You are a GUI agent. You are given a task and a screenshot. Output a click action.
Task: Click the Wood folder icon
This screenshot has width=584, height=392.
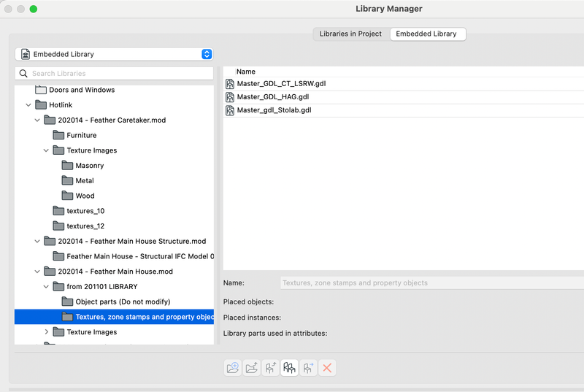[67, 196]
